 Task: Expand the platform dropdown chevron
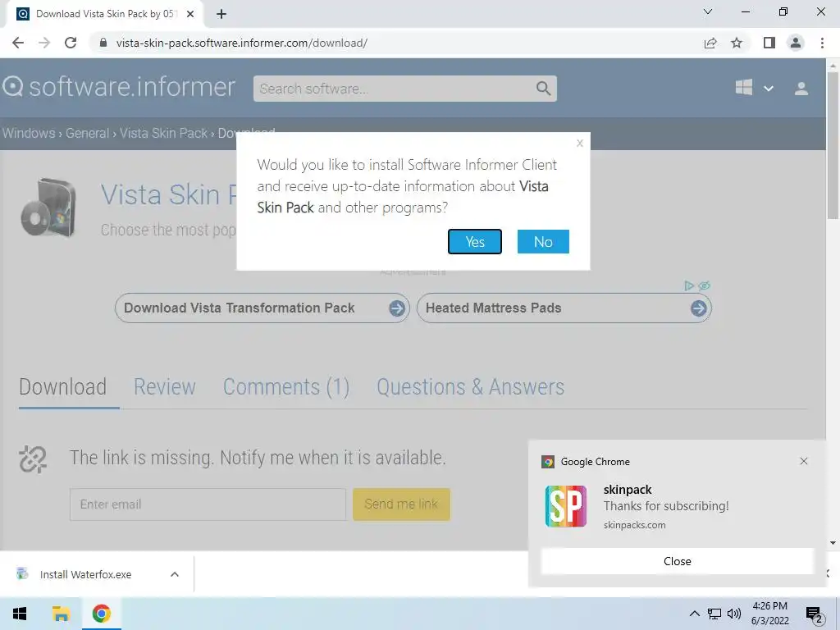coord(768,89)
